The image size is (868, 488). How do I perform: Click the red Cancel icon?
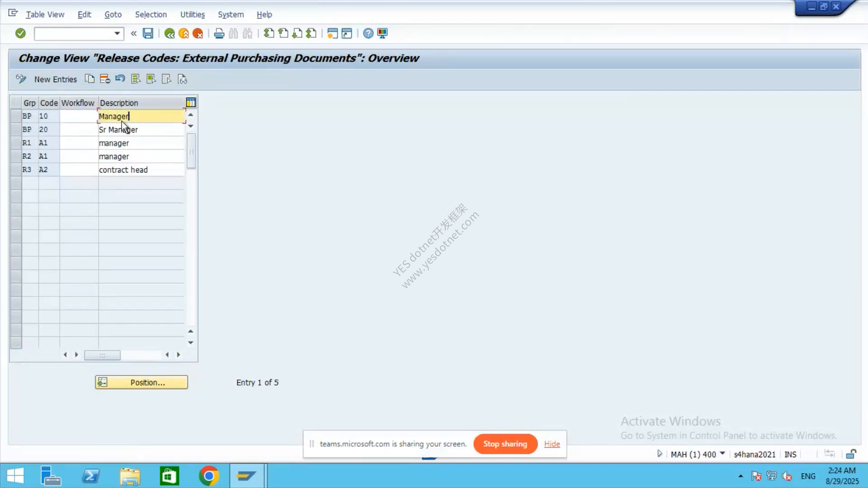click(x=198, y=33)
